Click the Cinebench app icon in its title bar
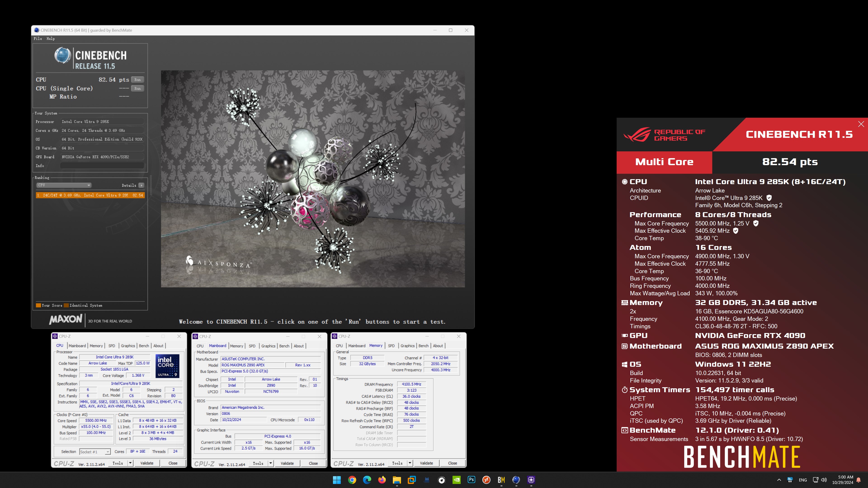868x488 pixels. 36,30
